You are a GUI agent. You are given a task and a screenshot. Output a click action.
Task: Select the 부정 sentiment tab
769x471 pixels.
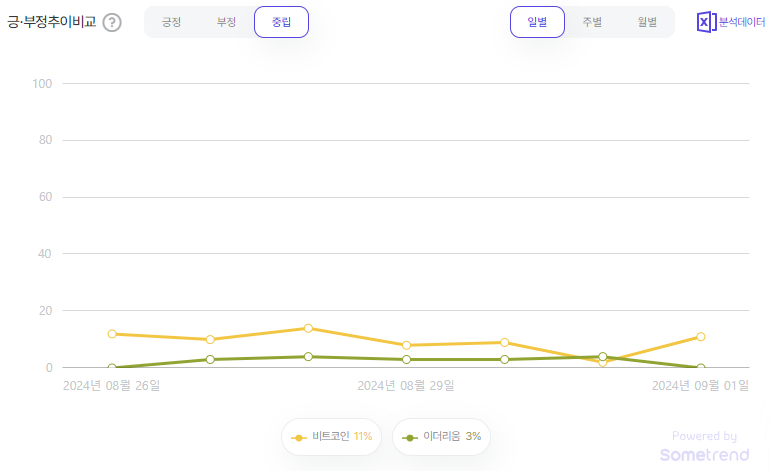(227, 22)
